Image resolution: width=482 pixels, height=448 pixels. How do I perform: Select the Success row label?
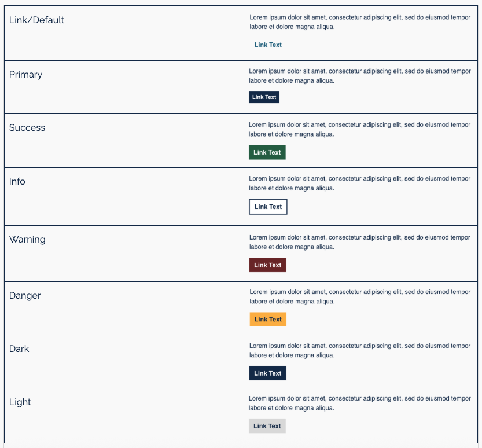click(x=27, y=128)
